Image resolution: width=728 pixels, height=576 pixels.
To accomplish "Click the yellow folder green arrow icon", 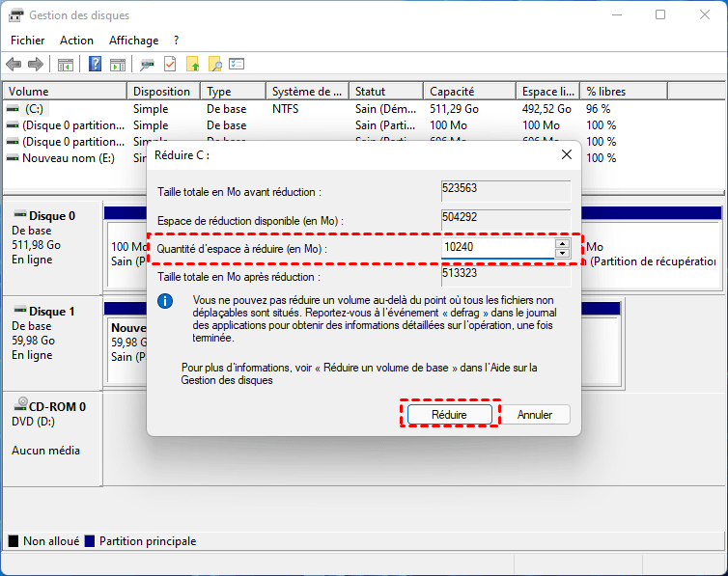I will 192,65.
